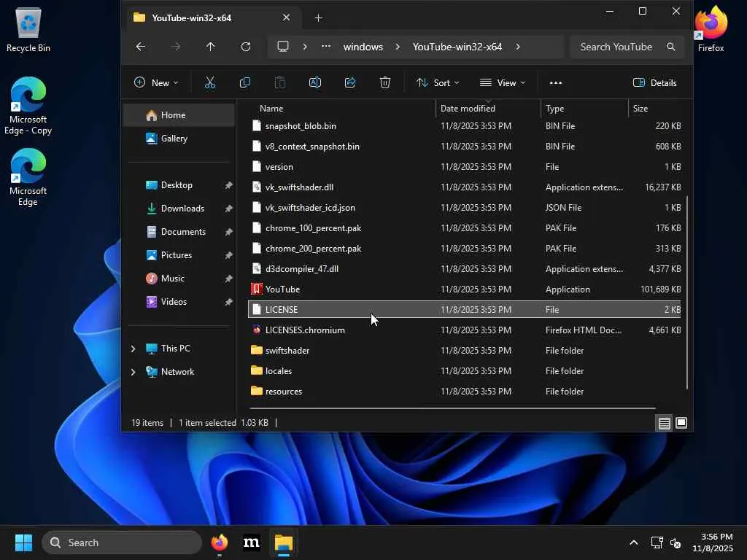The image size is (747, 560).
Task: Click the network tray icon
Action: click(657, 542)
